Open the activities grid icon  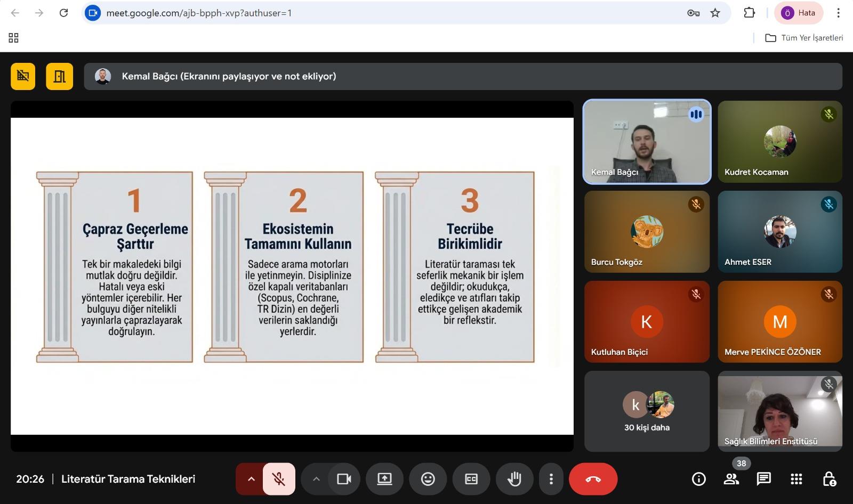tap(796, 479)
